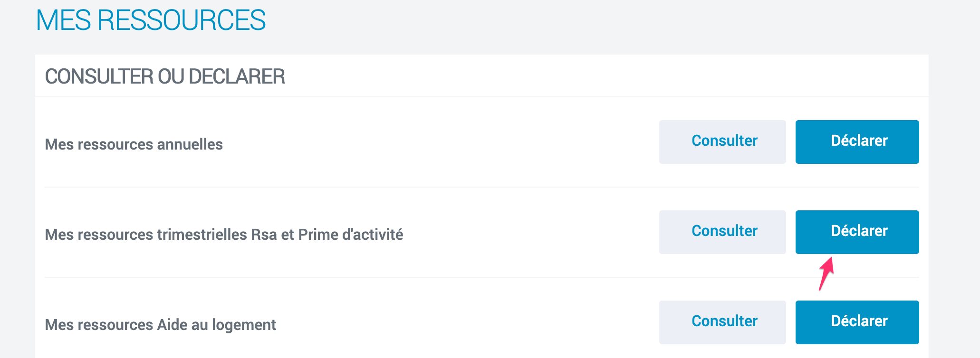View Consulter for Aide au logement resources

click(x=722, y=322)
